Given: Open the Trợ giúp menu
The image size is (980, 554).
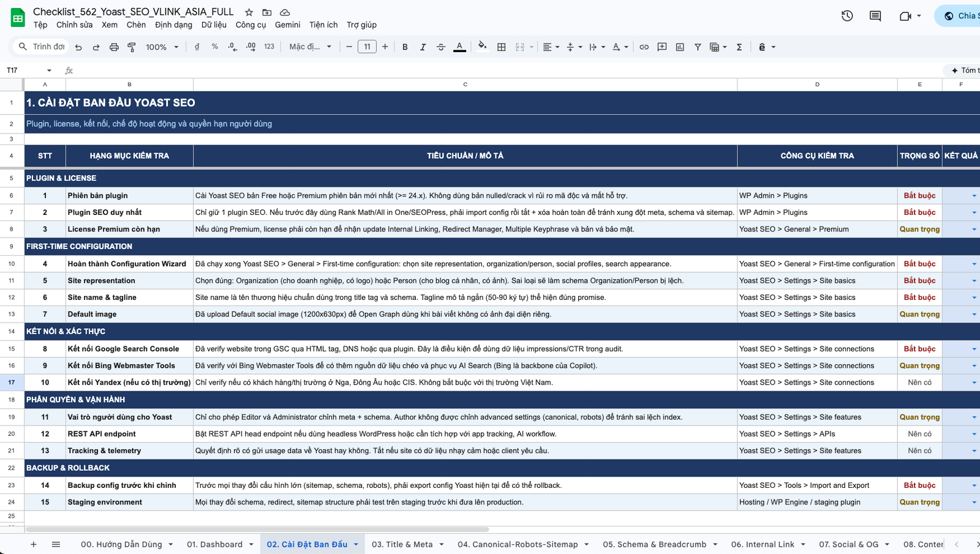Looking at the screenshot, I should [361, 25].
